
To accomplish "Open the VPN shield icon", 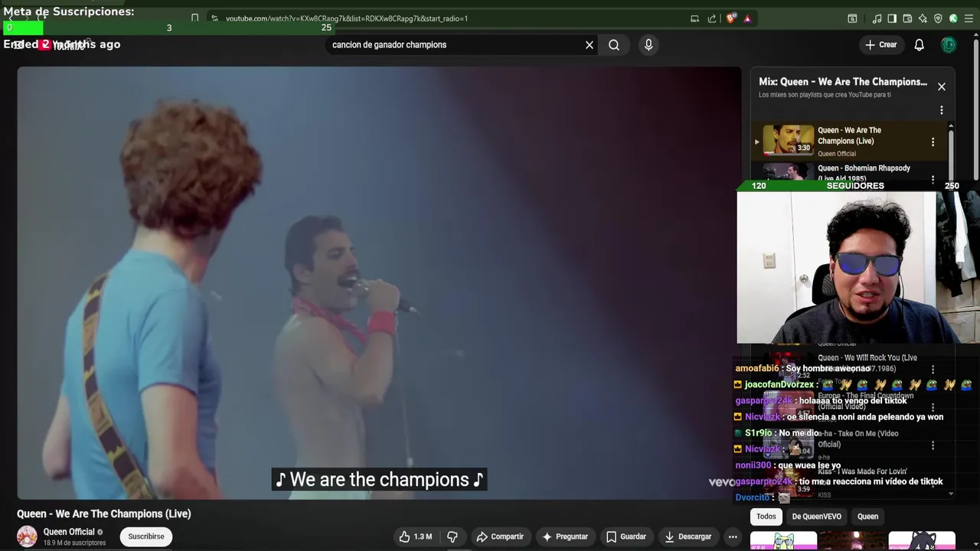I will click(938, 18).
